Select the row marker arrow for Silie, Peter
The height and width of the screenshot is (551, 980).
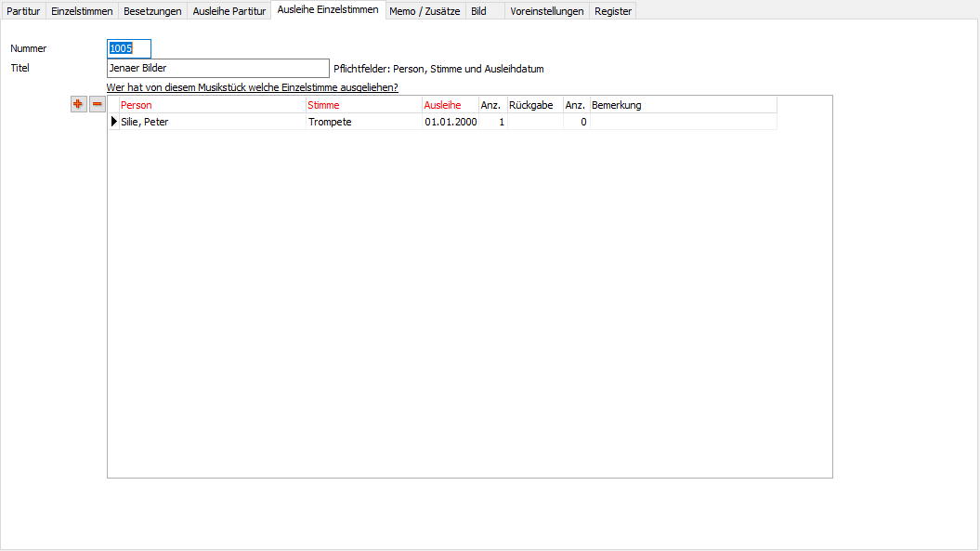114,122
